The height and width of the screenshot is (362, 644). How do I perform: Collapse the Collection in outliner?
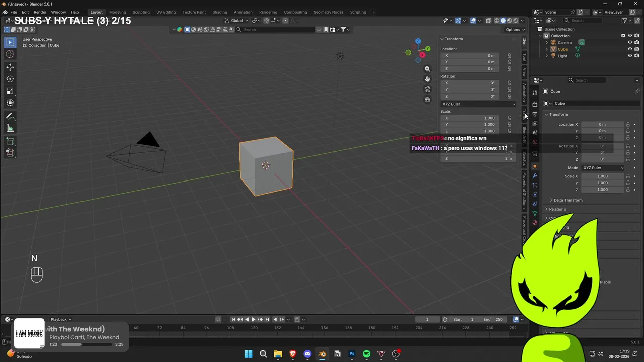[540, 36]
